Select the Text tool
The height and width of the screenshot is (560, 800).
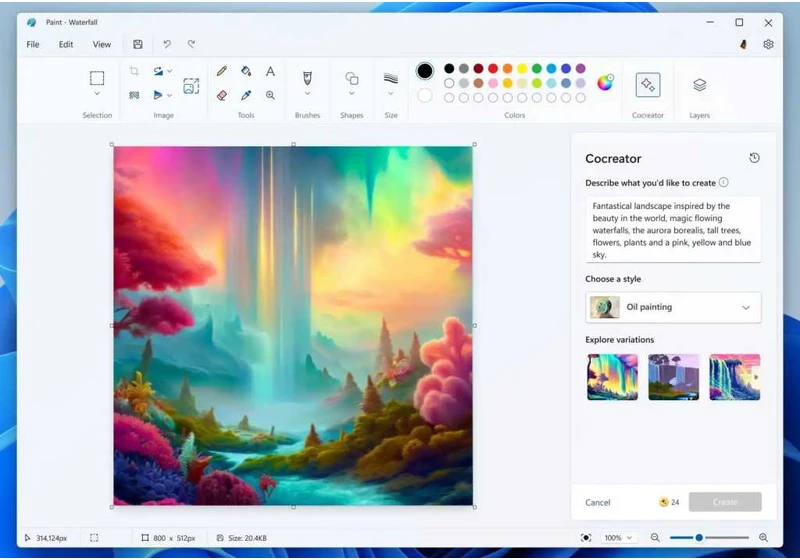(x=270, y=71)
